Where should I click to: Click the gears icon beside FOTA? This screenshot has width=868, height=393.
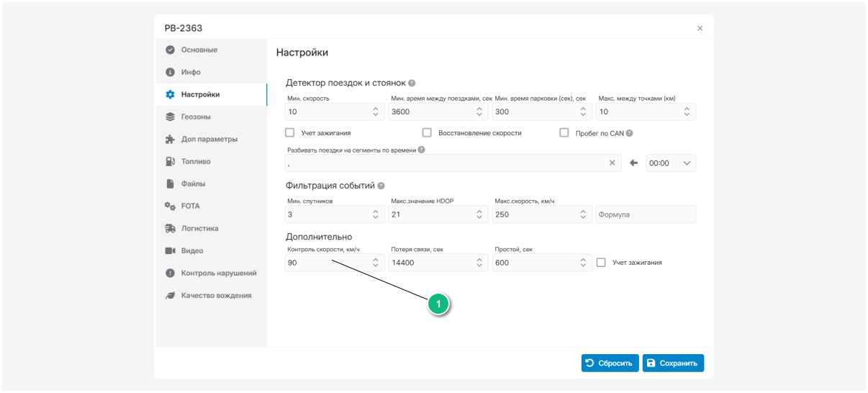pos(170,206)
